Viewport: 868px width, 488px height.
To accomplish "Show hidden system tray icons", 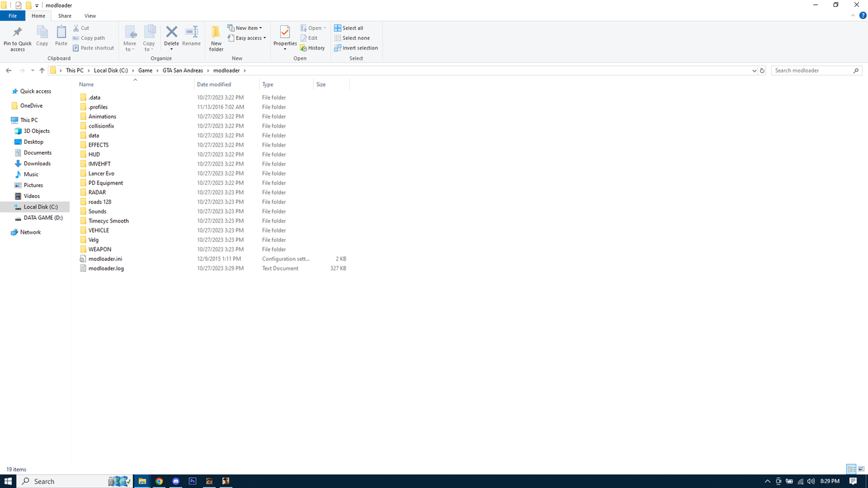I will tap(768, 481).
